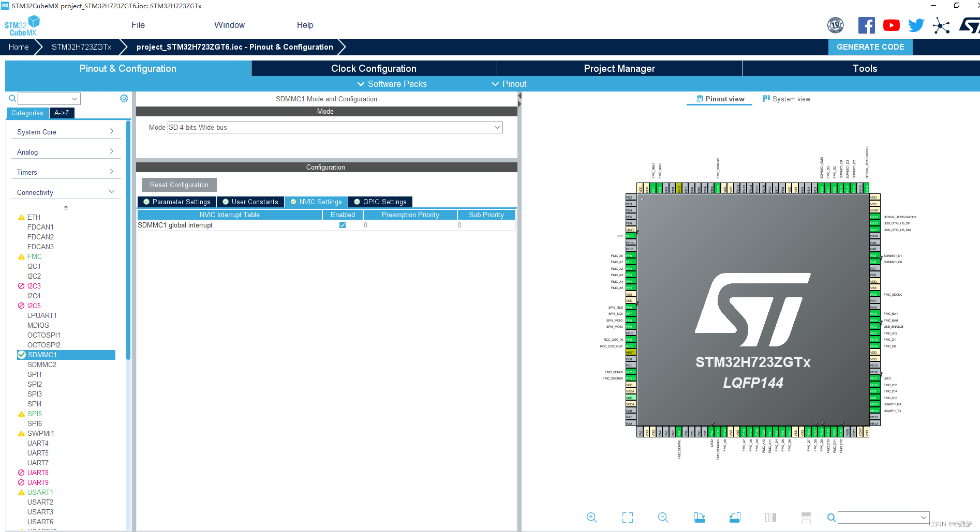Open the peripheral search combo box
Screen dimensions: 980x532
49,98
